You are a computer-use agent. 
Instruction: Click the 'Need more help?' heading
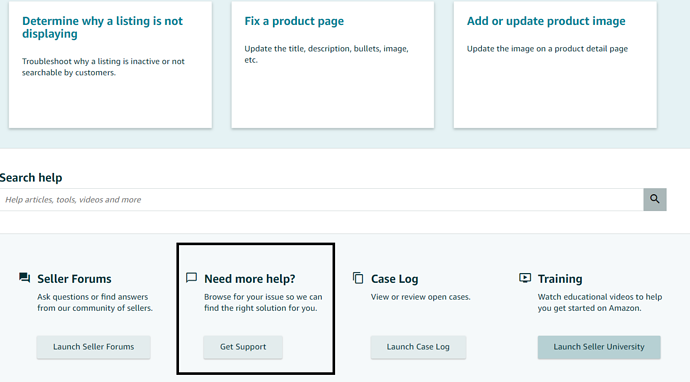[250, 279]
